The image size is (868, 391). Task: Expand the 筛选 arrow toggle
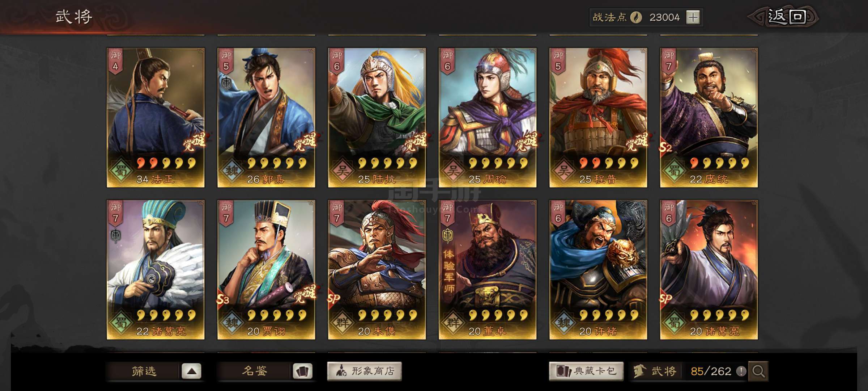[x=191, y=371]
